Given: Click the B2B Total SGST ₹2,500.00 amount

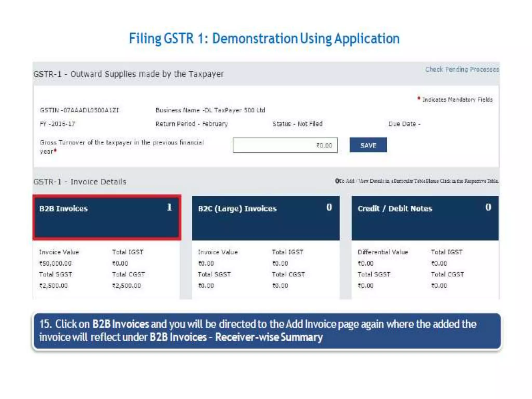Looking at the screenshot, I should click(x=54, y=286).
